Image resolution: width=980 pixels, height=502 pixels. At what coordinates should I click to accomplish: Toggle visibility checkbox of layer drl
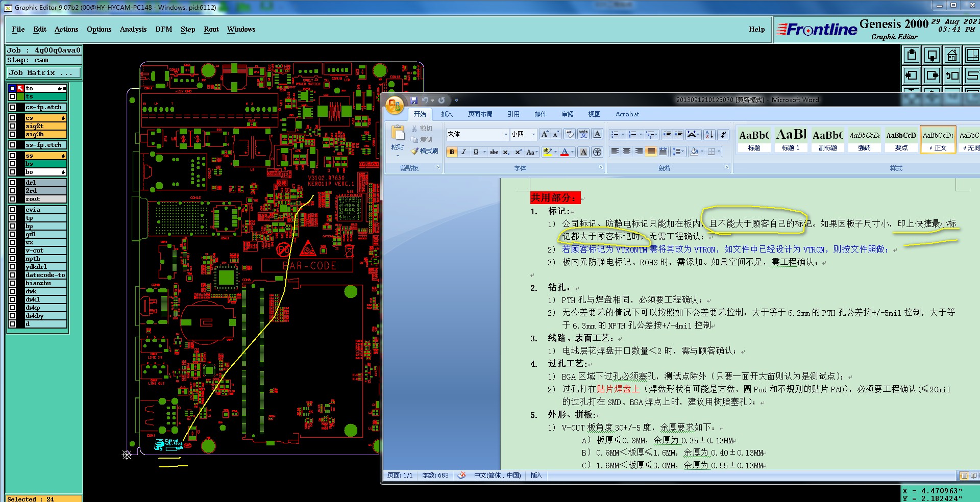[x=12, y=183]
